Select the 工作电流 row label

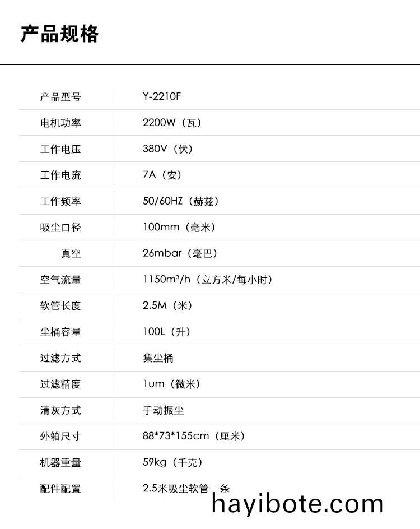60,175
